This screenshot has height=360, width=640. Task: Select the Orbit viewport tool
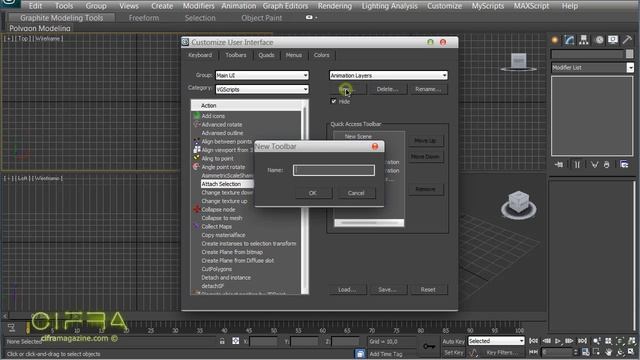click(620, 352)
